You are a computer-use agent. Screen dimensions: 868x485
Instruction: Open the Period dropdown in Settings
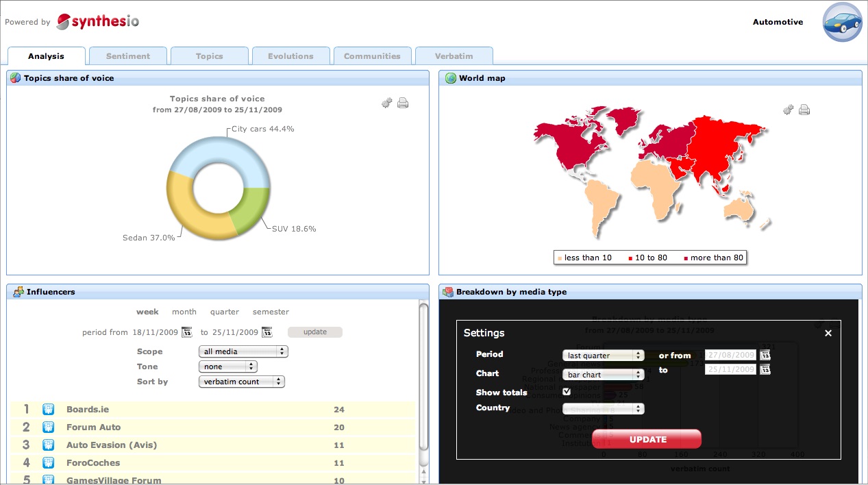tap(603, 356)
